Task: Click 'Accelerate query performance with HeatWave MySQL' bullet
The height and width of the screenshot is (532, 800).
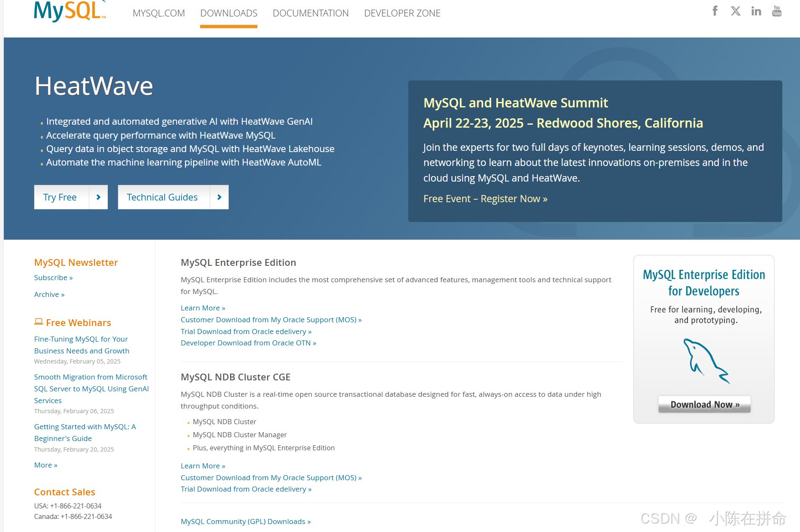Action: 161,135
